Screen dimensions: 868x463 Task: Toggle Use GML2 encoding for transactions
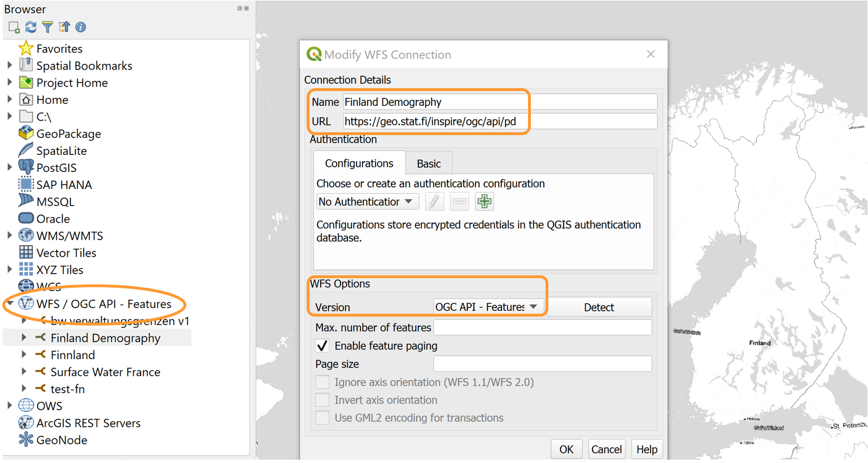pyautogui.click(x=322, y=418)
